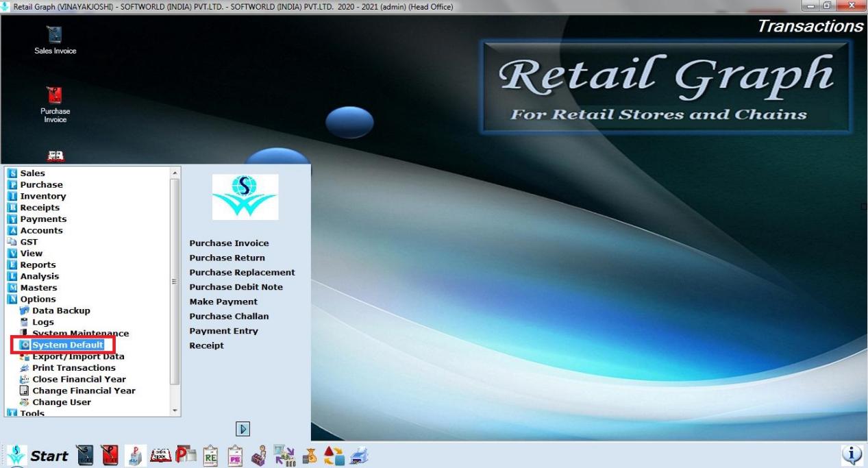Open the RE clipboard icon in toolbar
This screenshot has width=868, height=468.
pyautogui.click(x=210, y=456)
